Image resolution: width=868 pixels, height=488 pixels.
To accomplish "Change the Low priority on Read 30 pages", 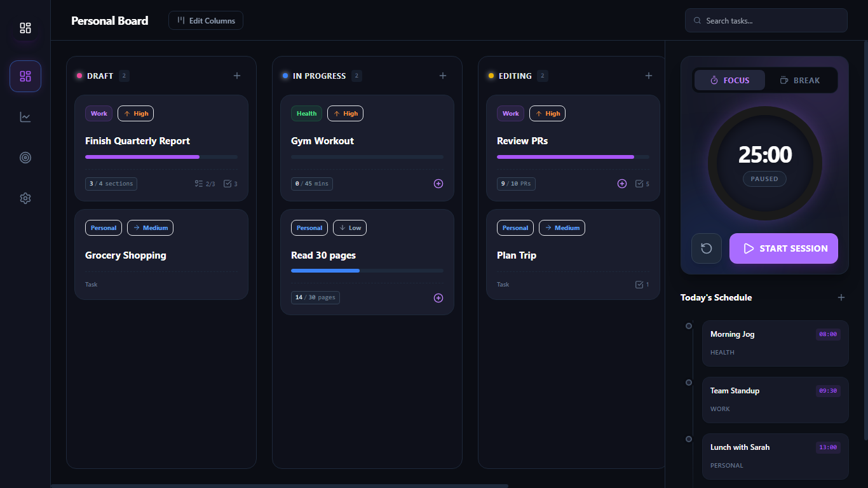I will [349, 227].
